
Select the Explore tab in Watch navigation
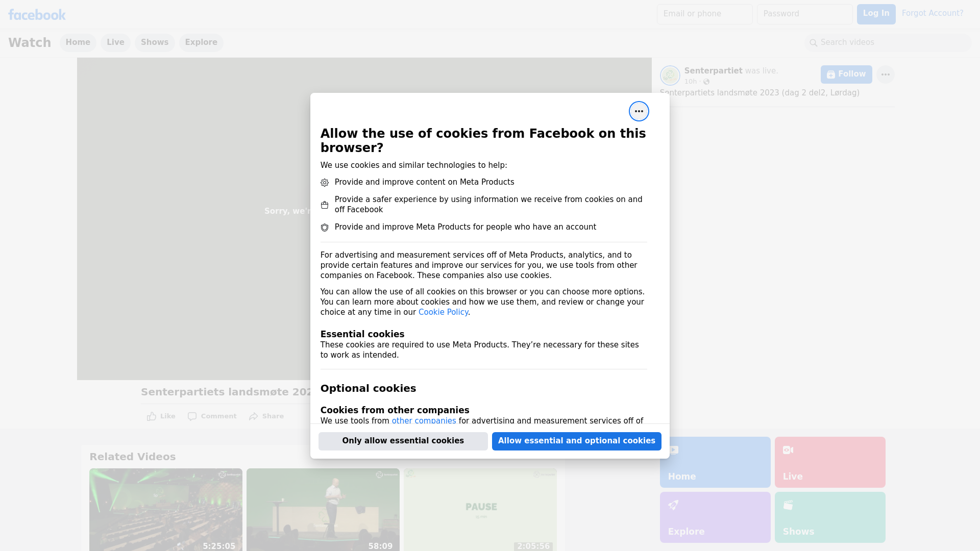point(201,43)
